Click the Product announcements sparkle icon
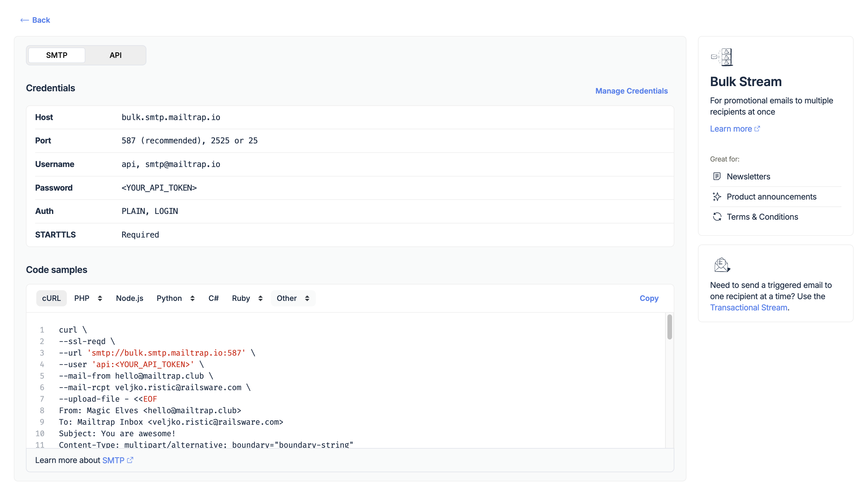Viewport: 868px width, 501px height. (x=716, y=196)
